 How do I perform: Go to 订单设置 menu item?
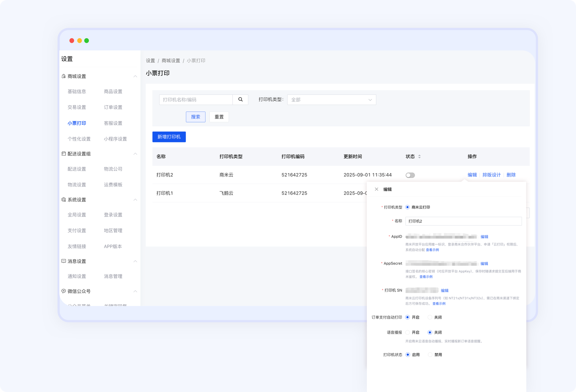pos(113,107)
